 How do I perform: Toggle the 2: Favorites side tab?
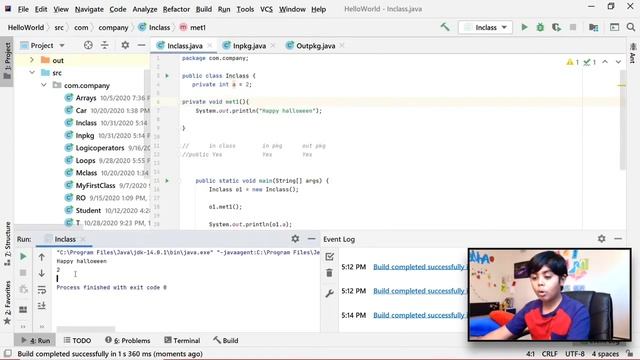pos(7,302)
